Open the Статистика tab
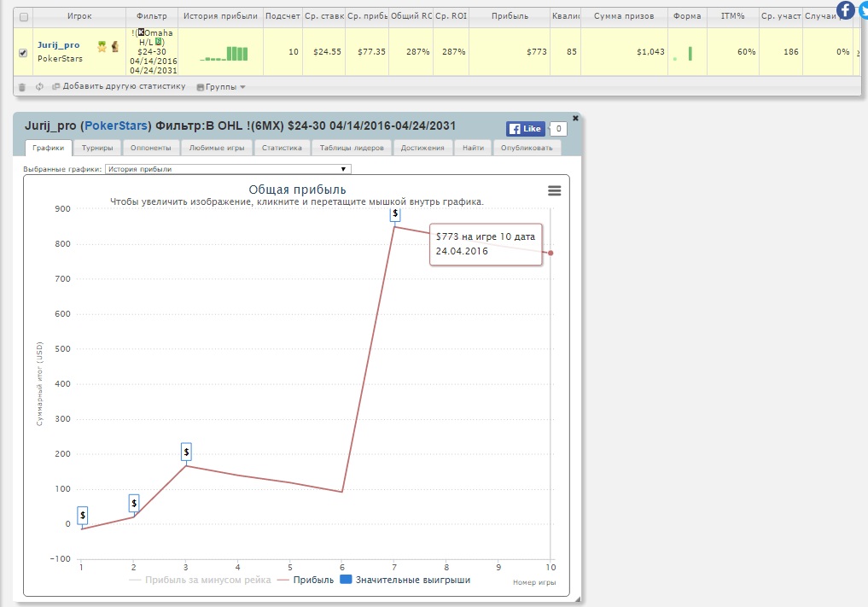The height and width of the screenshot is (607, 868). pos(282,148)
